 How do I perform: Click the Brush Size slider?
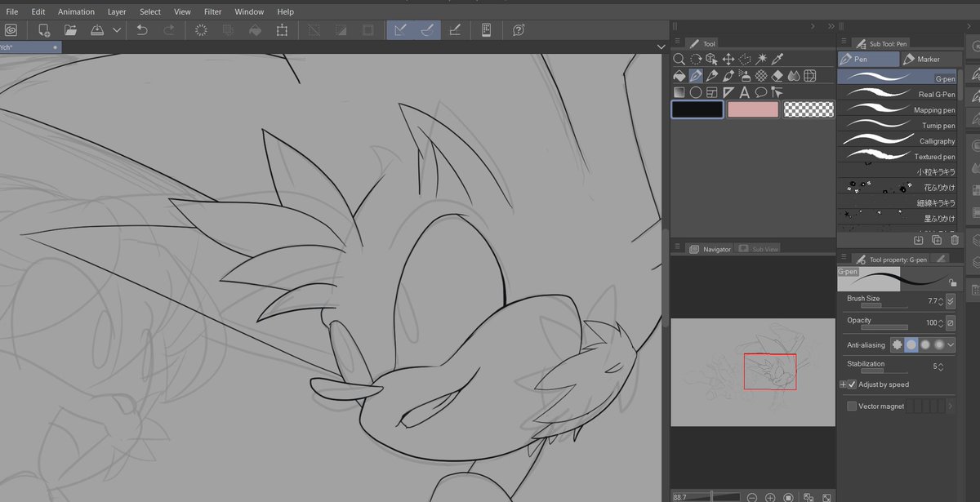(884, 305)
